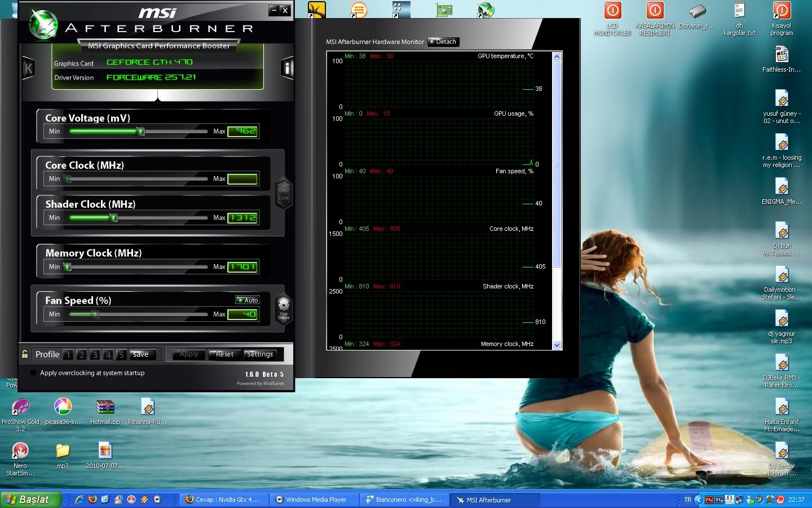Toggle the core and shader clock link icon

click(x=284, y=194)
